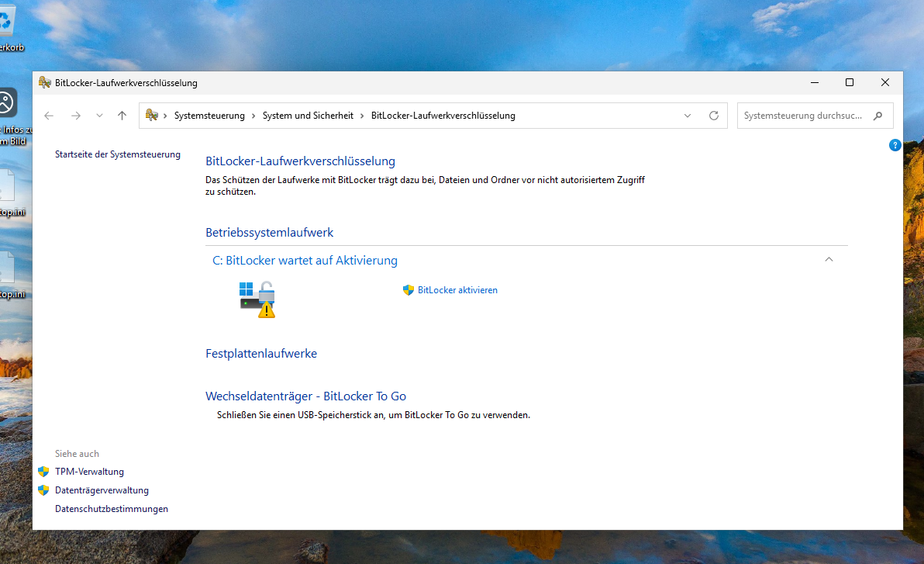
Task: Navigate up one level with up arrow
Action: tap(122, 116)
